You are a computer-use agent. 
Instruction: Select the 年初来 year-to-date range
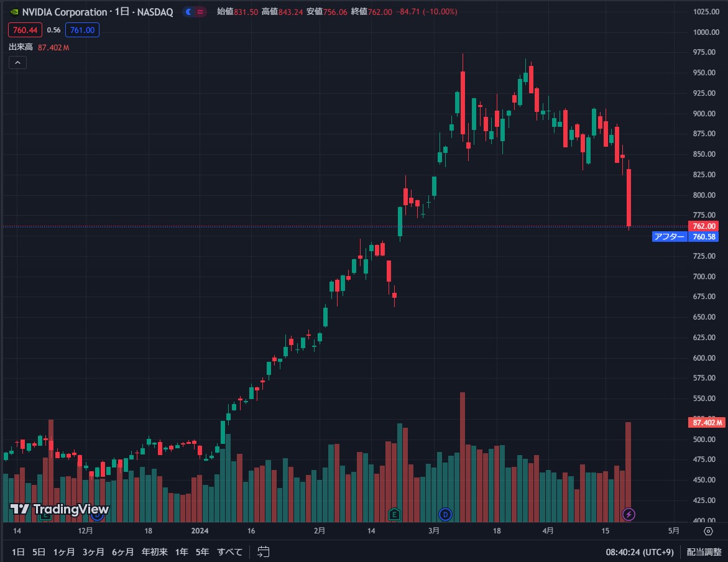155,552
